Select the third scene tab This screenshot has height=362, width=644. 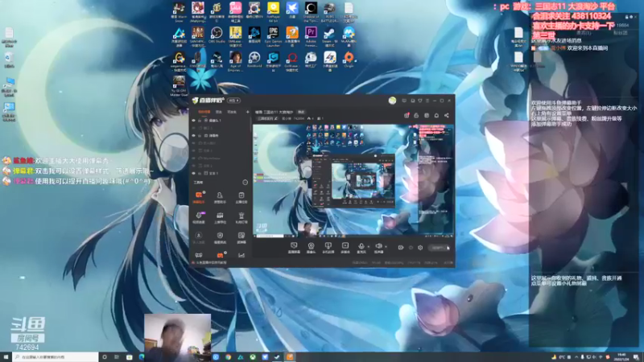tap(232, 112)
